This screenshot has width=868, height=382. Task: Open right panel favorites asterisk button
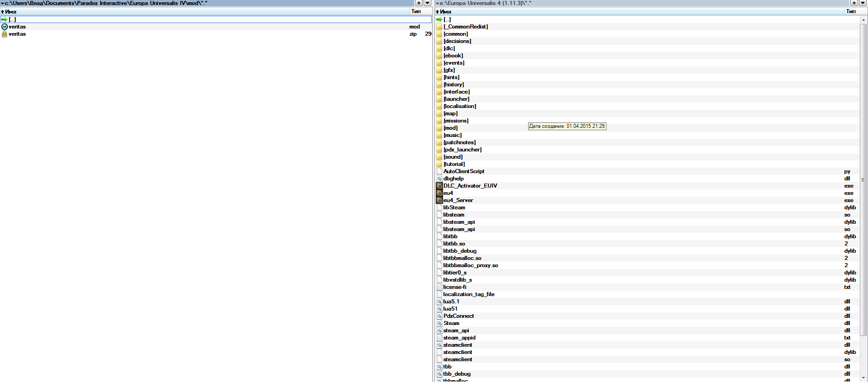pos(854,3)
